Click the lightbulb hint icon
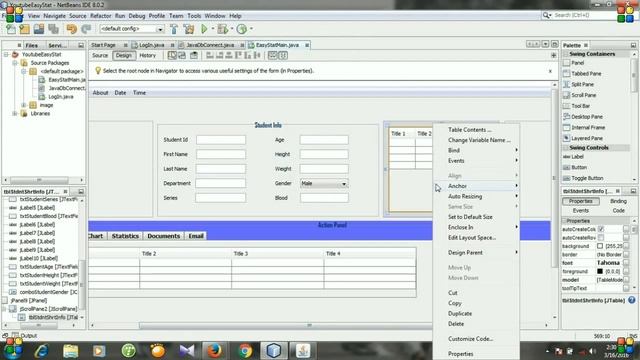 98,71
